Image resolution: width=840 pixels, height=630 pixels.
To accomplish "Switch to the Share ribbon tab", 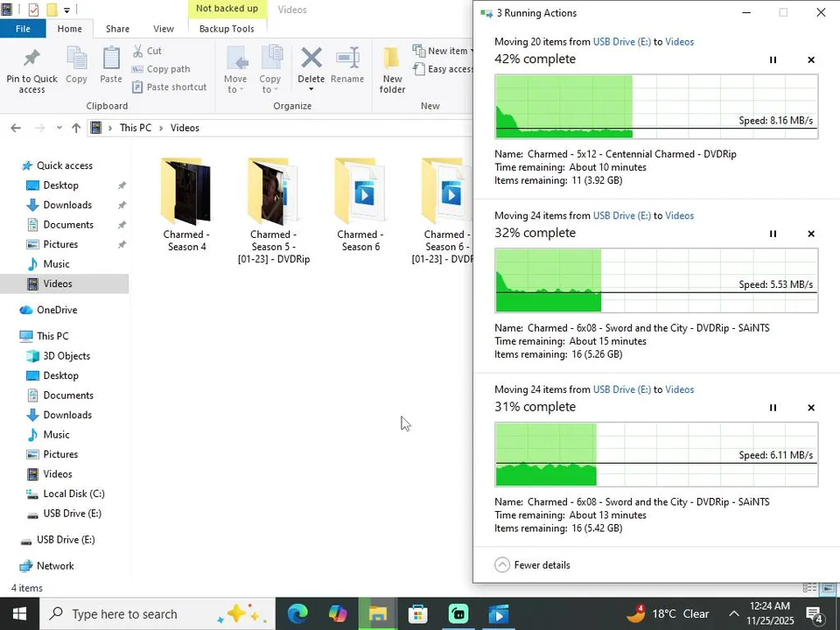I will coord(117,28).
